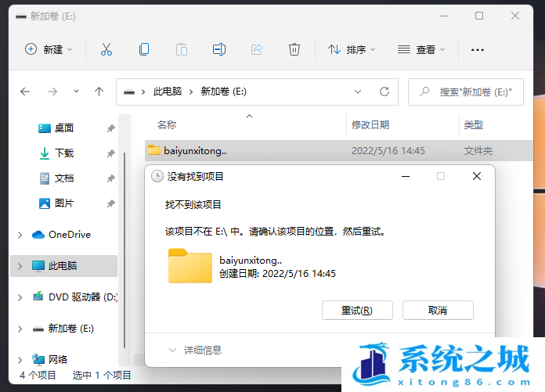Open 桌面 in the navigation pane

click(56, 128)
